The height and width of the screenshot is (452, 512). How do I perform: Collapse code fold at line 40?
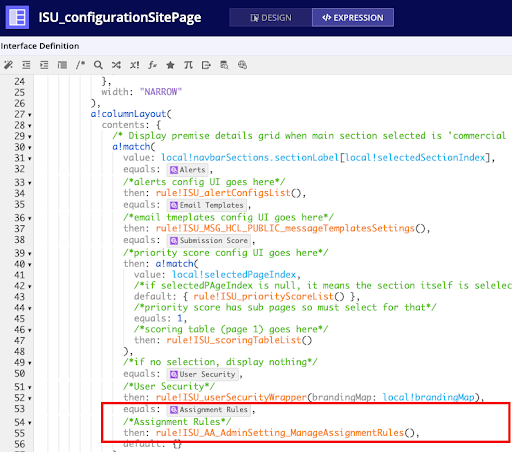pos(30,265)
